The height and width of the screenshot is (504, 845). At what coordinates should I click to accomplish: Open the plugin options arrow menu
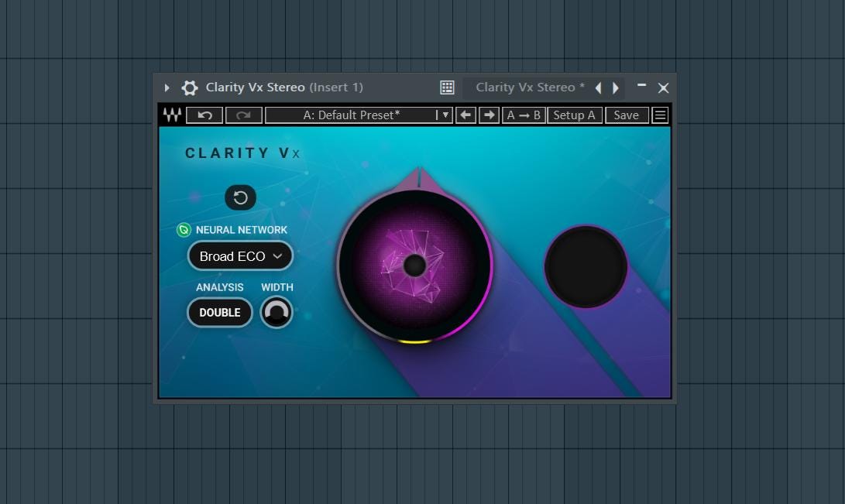pyautogui.click(x=167, y=87)
